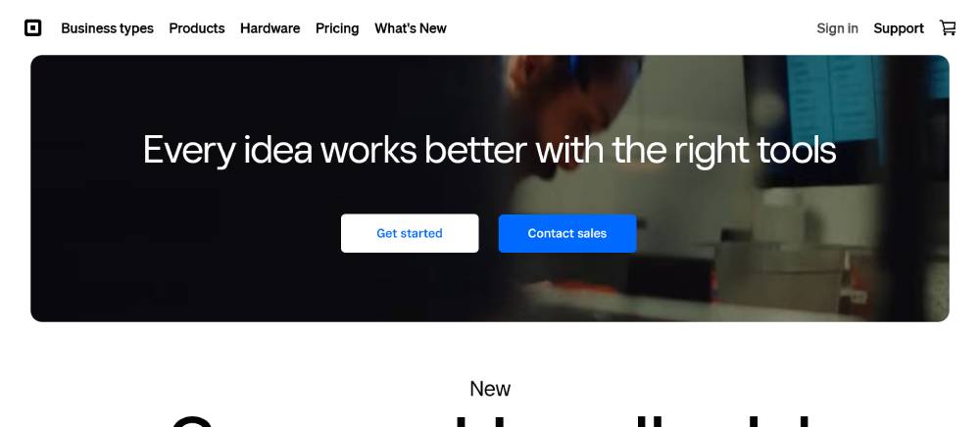Open the Hardware menu
980x427 pixels.
[270, 28]
